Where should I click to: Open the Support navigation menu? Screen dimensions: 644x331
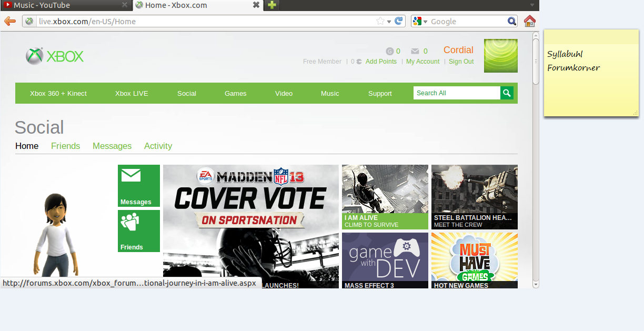click(x=380, y=93)
